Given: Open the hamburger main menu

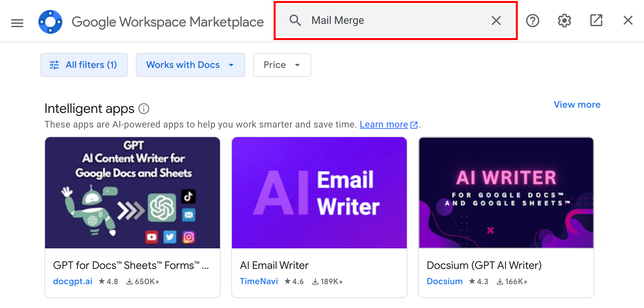Looking at the screenshot, I should click(17, 23).
